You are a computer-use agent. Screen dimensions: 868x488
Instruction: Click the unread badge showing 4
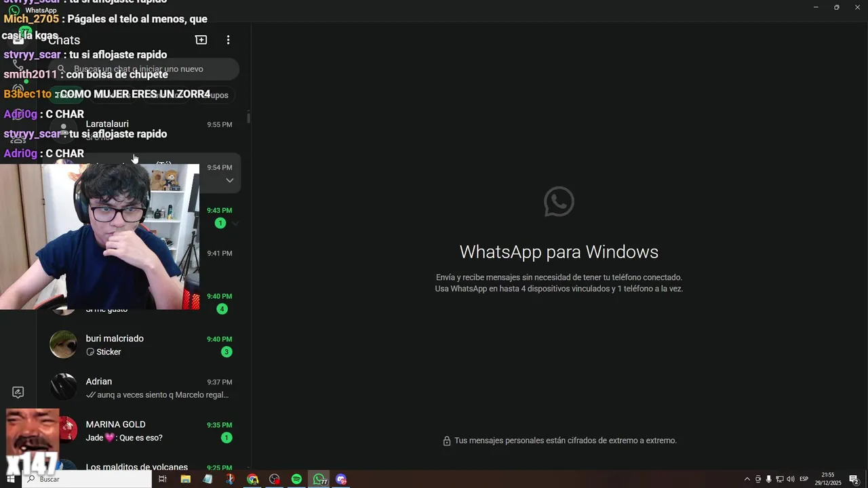(222, 309)
